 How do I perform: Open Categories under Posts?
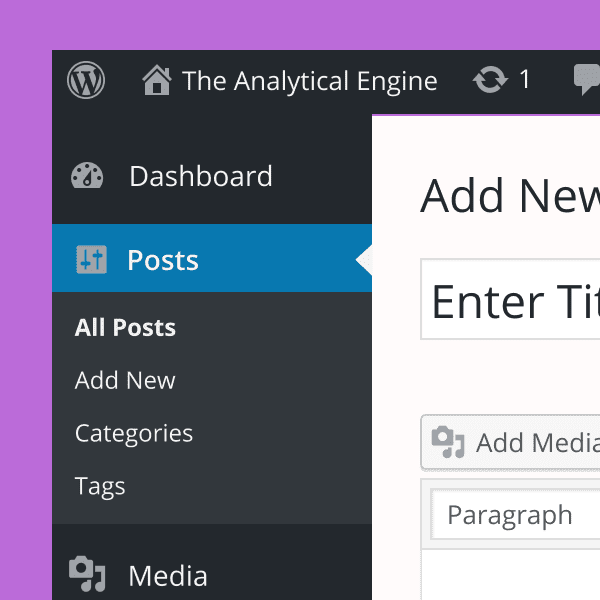click(x=134, y=434)
